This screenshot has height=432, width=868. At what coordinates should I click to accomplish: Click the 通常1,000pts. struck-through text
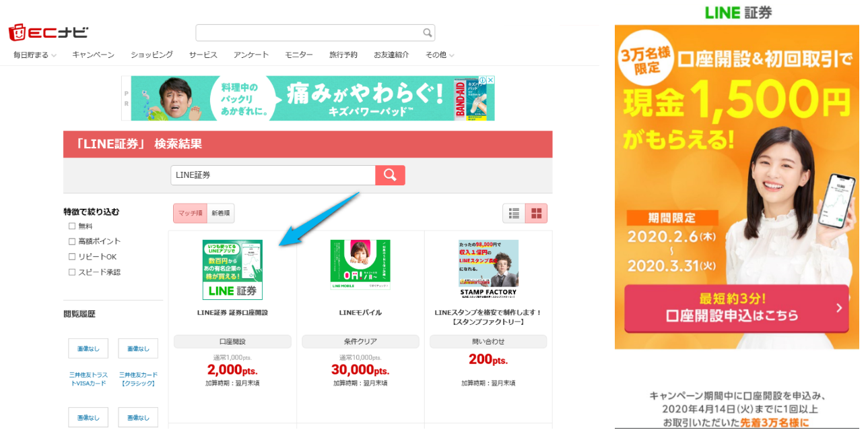coord(232,357)
